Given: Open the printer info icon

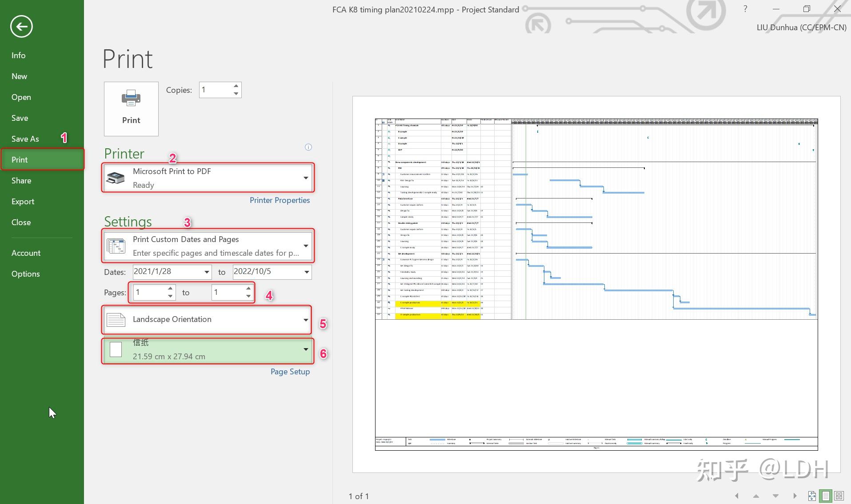Looking at the screenshot, I should 308,147.
